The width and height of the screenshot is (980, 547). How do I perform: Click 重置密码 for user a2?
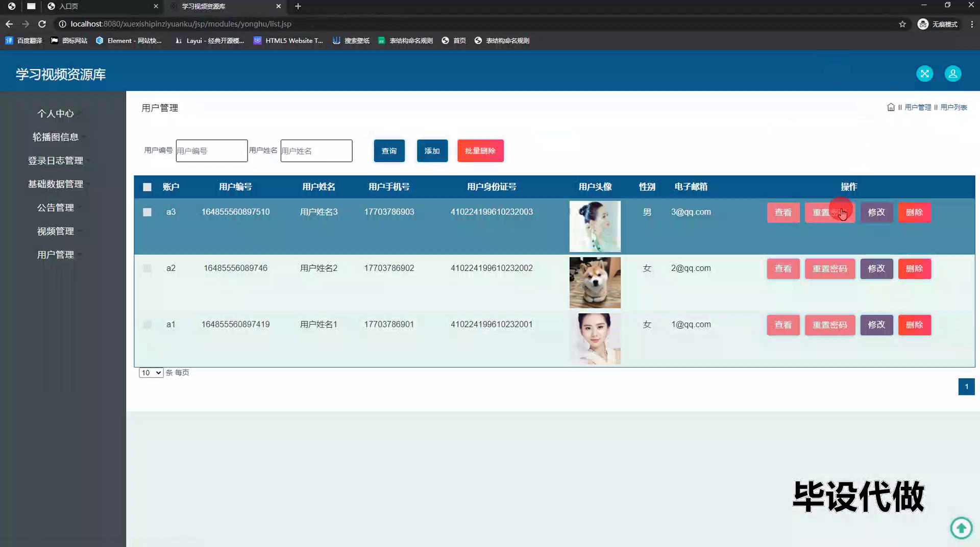pyautogui.click(x=830, y=268)
